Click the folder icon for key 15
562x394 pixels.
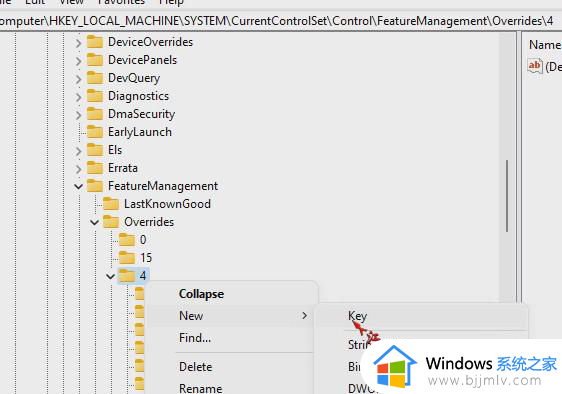[127, 258]
